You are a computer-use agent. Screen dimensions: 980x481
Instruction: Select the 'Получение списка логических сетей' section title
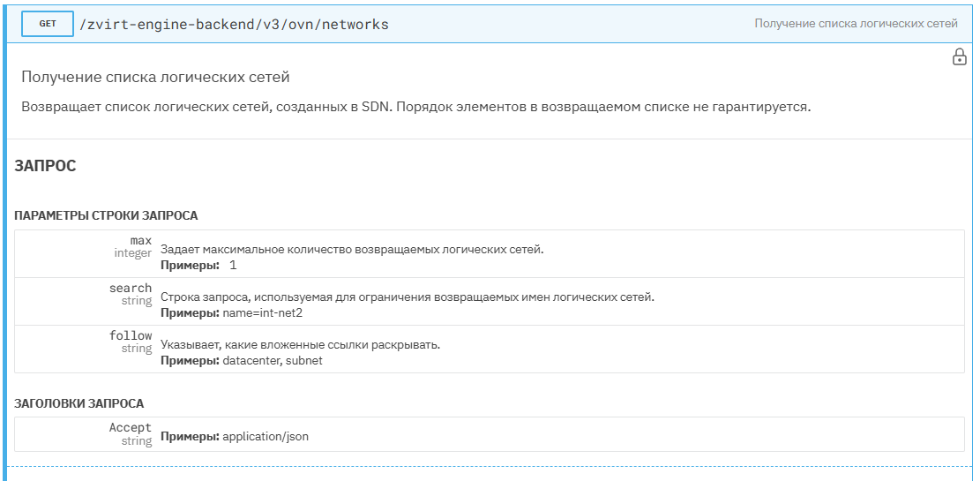[155, 78]
